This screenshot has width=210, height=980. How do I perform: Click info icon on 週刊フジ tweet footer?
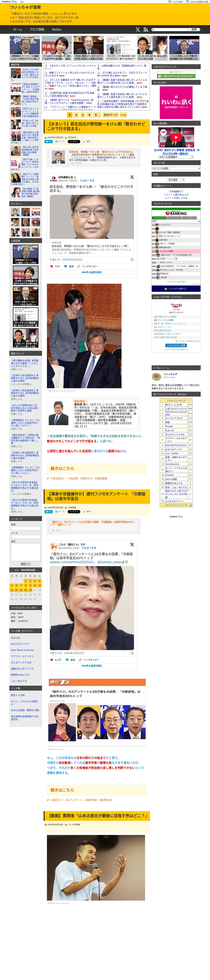[x=132, y=653]
